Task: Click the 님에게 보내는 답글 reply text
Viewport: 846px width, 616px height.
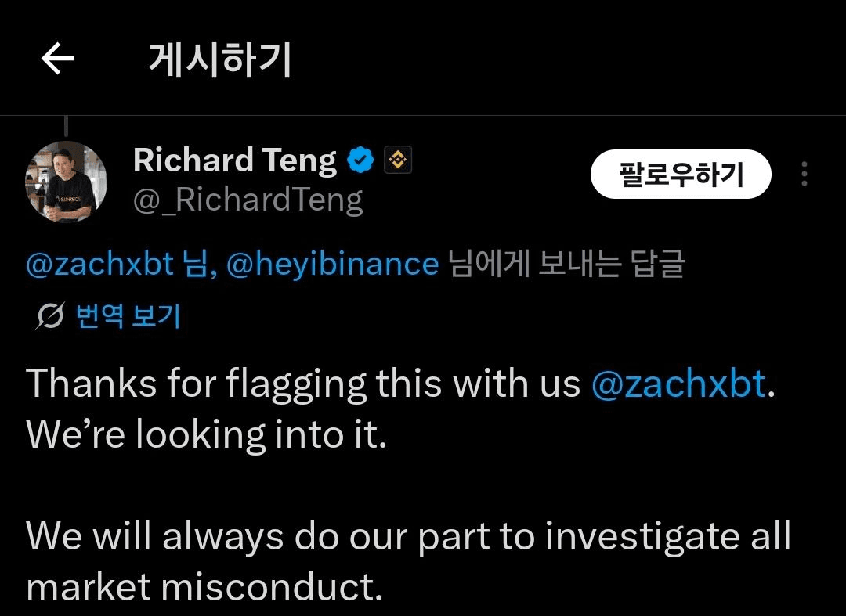Action: 566,265
